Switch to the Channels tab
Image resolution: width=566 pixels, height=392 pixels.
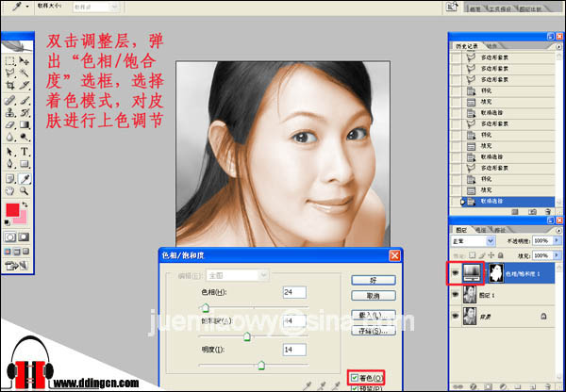(x=481, y=230)
